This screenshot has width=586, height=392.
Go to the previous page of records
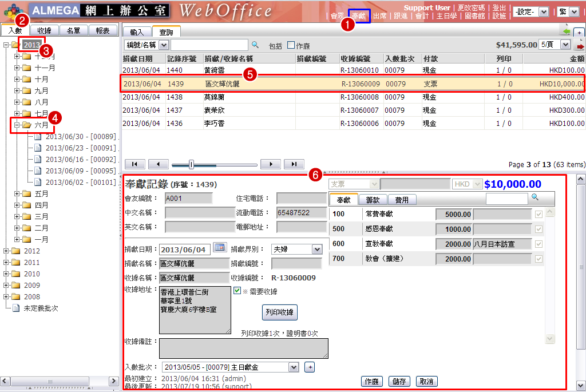(x=158, y=164)
